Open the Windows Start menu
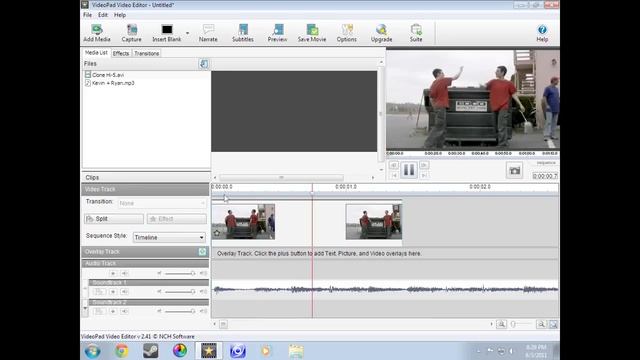 (93, 351)
